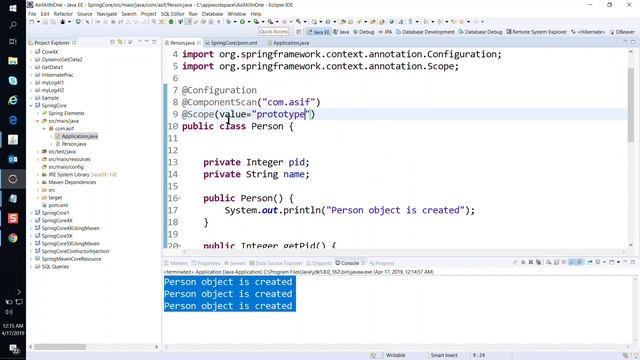The width and height of the screenshot is (640, 360).
Task: Click Collapse All icon in Project Explorer
Action: 113,42
